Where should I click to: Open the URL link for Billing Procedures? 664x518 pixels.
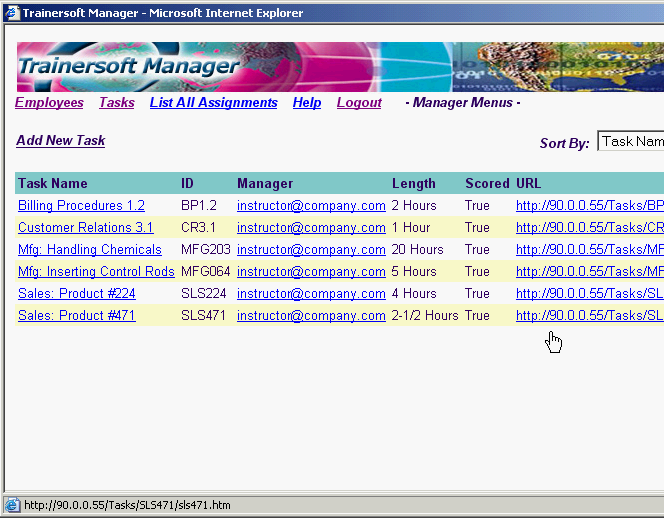(589, 205)
